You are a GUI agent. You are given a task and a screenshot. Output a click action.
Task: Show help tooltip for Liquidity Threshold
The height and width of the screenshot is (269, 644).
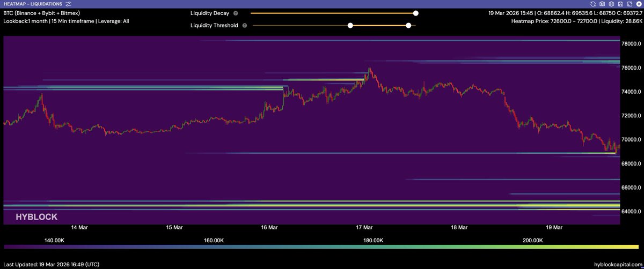coord(245,25)
